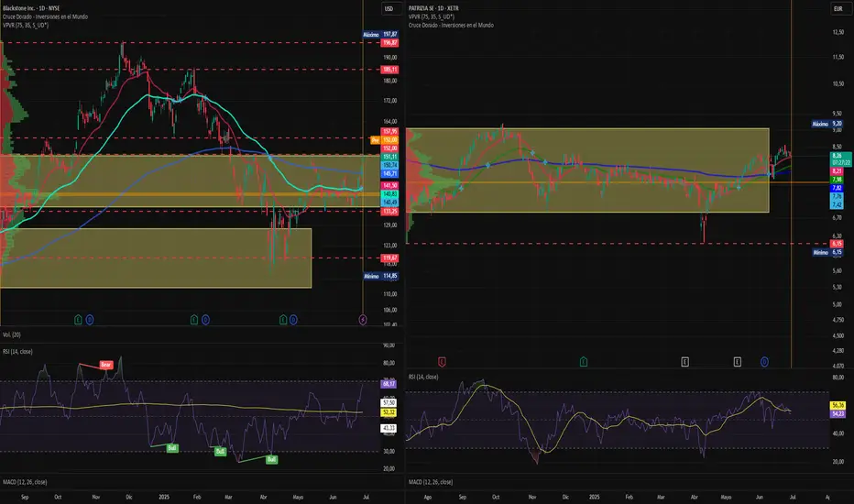854x504 pixels.
Task: Click the blue dividend icon on PATRIZIA chart
Action: click(764, 361)
